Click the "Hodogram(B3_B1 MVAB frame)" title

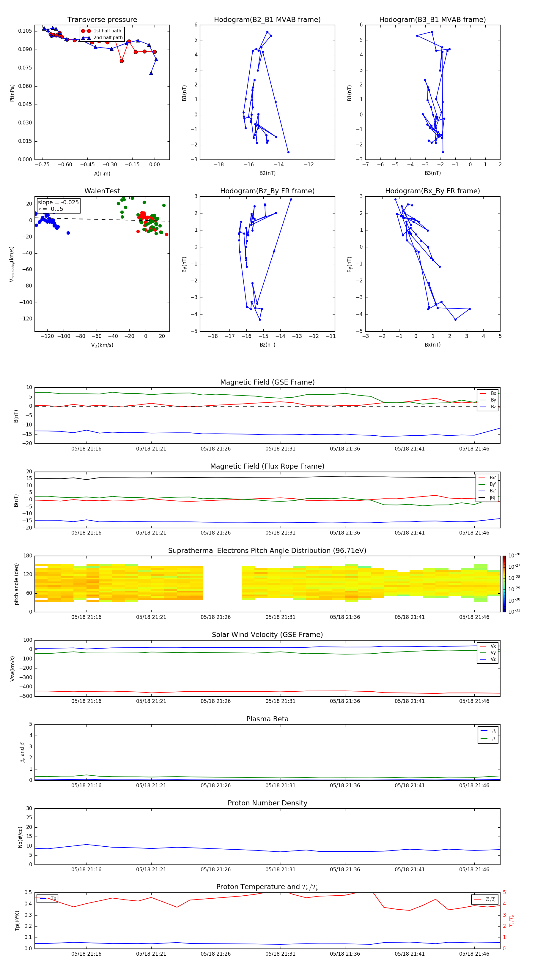click(x=432, y=19)
